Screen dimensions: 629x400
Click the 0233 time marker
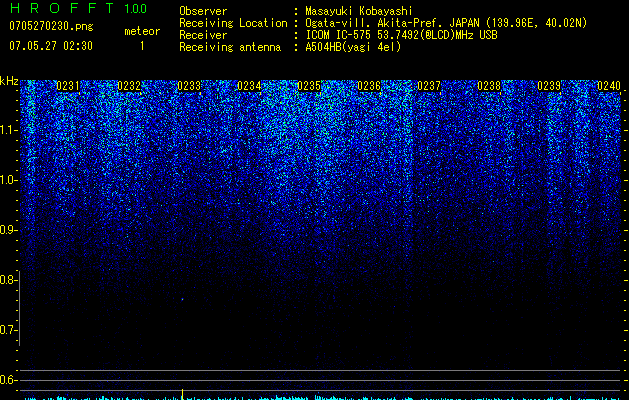click(x=189, y=86)
